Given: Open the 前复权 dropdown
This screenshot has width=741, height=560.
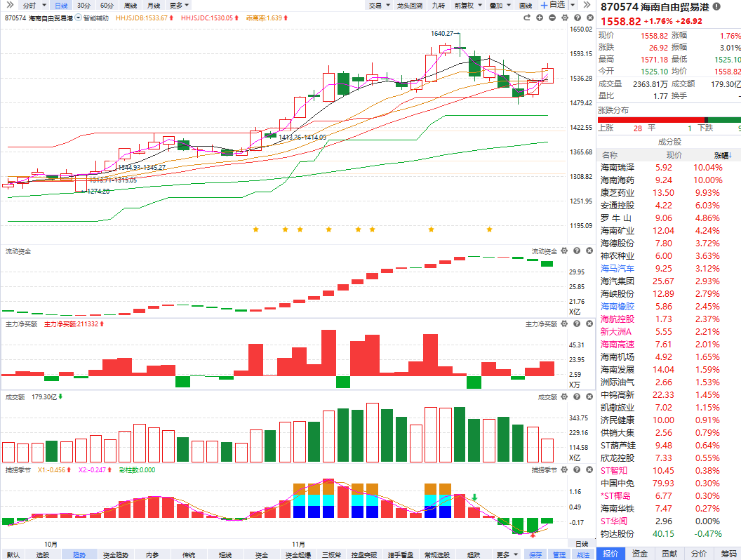Looking at the screenshot, I should tap(466, 5).
